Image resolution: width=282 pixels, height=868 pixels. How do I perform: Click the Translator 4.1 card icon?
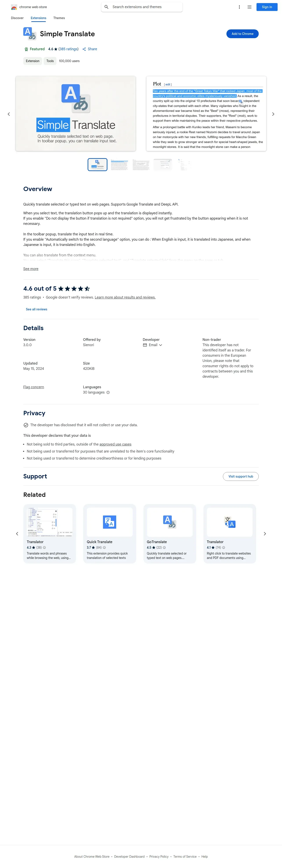(x=230, y=522)
